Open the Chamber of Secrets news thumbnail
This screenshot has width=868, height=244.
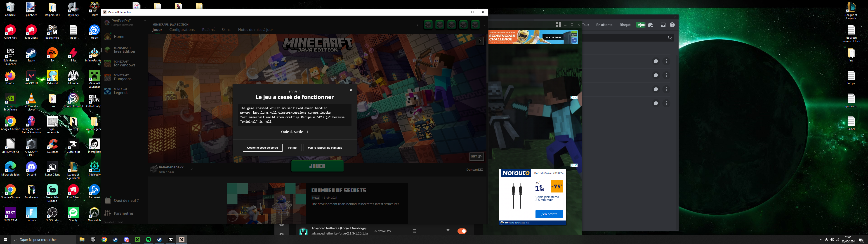click(x=266, y=204)
